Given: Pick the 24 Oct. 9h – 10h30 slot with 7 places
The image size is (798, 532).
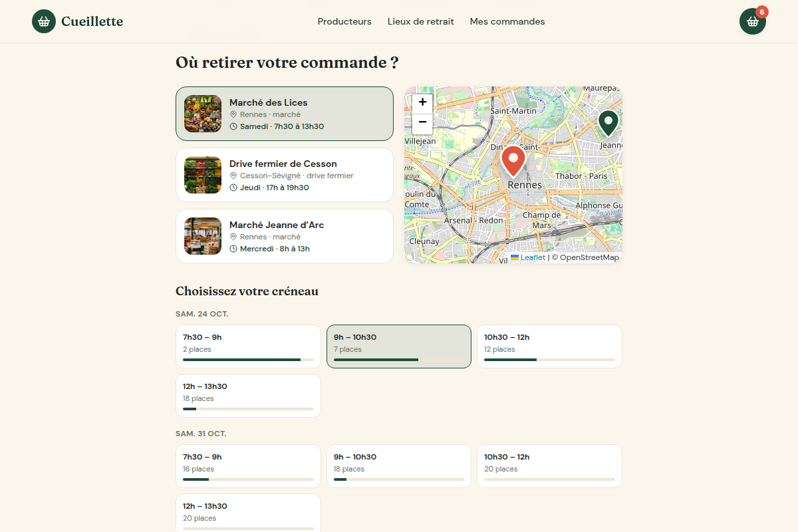Looking at the screenshot, I should (x=399, y=346).
